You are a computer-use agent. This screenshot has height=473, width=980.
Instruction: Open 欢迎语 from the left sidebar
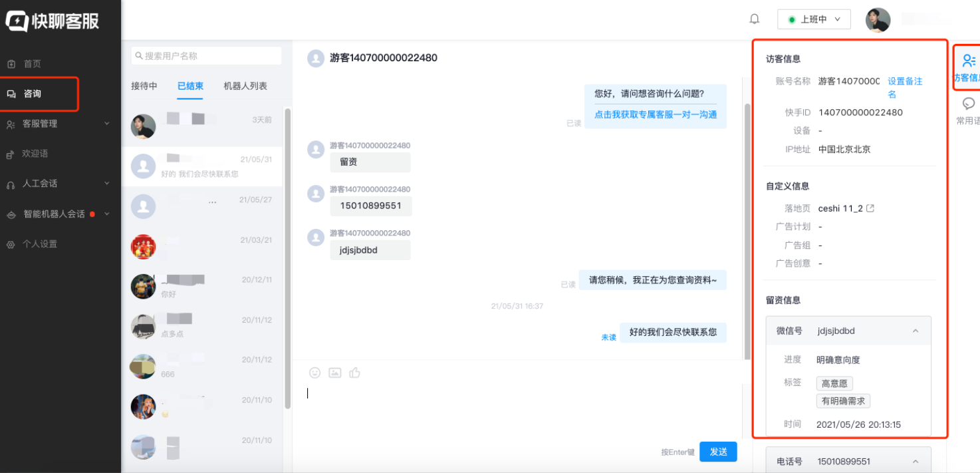click(35, 153)
